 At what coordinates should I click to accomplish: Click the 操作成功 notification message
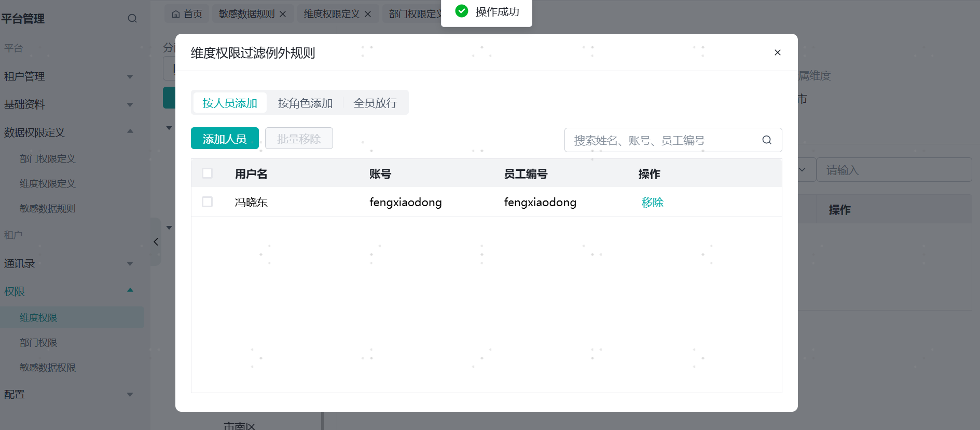click(487, 11)
